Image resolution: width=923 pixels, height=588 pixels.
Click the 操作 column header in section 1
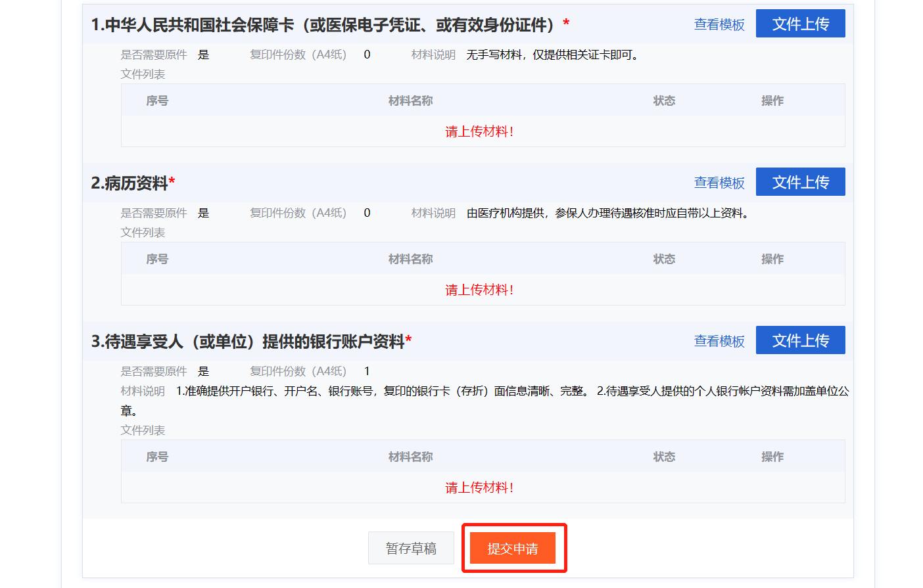(772, 100)
